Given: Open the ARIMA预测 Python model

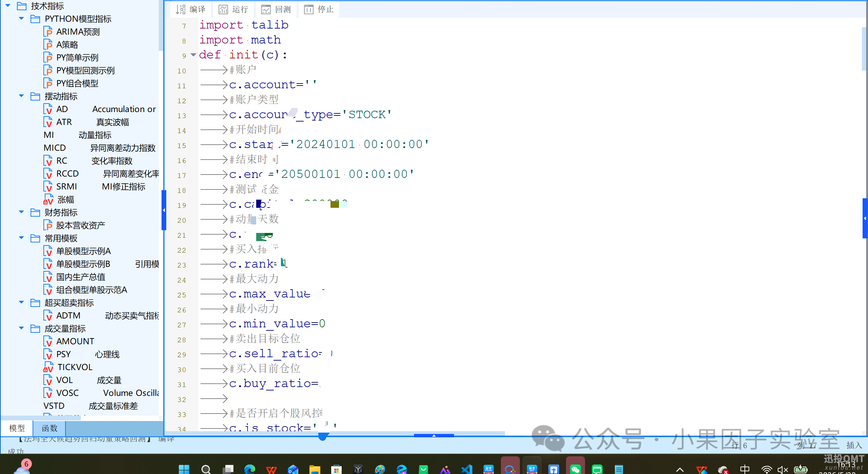Looking at the screenshot, I should tap(72, 32).
